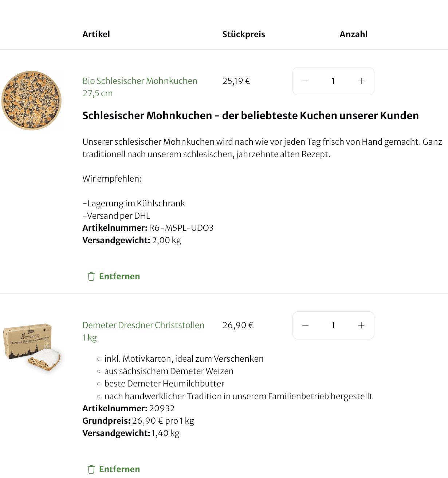Image resolution: width=448 pixels, height=478 pixels.
Task: Click the trash icon under Mohnkuchen
Action: pos(91,276)
